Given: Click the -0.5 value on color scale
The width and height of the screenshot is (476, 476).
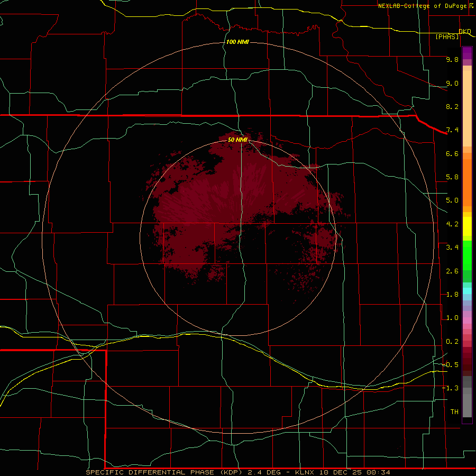Looking at the screenshot, I should click(x=451, y=364).
